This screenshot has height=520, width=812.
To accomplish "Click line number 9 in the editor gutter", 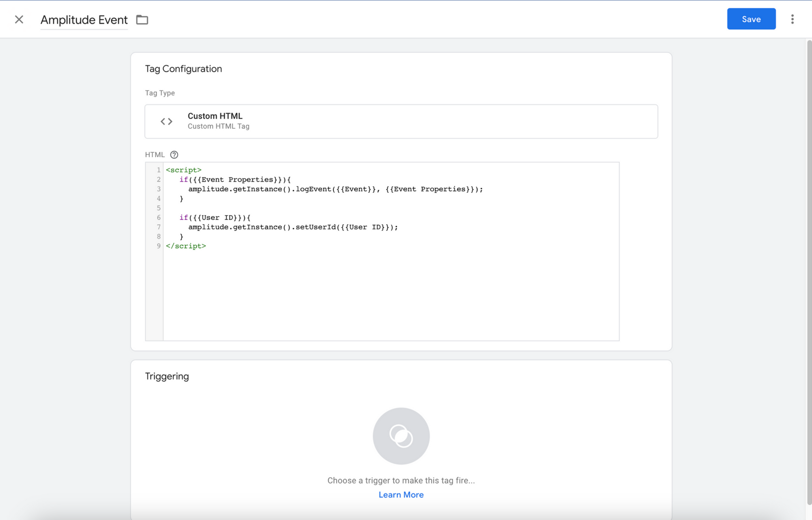I will (159, 246).
